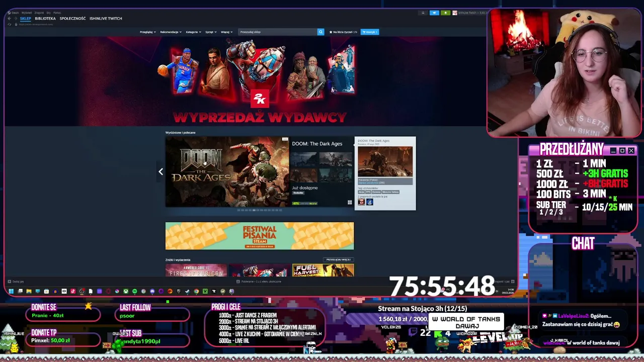Open the Windows Start button
Screen dimensions: 644x362
(11, 291)
